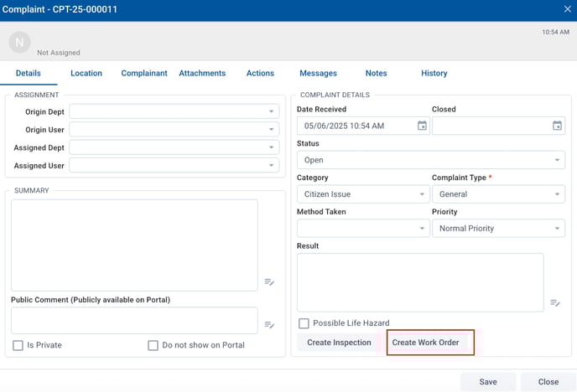Switch to the Attachments tab
Viewport: 577px width, 392px height.
point(202,73)
